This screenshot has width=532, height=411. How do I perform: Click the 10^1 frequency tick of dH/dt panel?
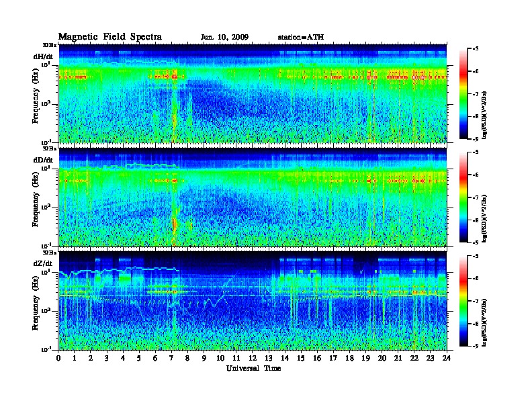[46, 64]
